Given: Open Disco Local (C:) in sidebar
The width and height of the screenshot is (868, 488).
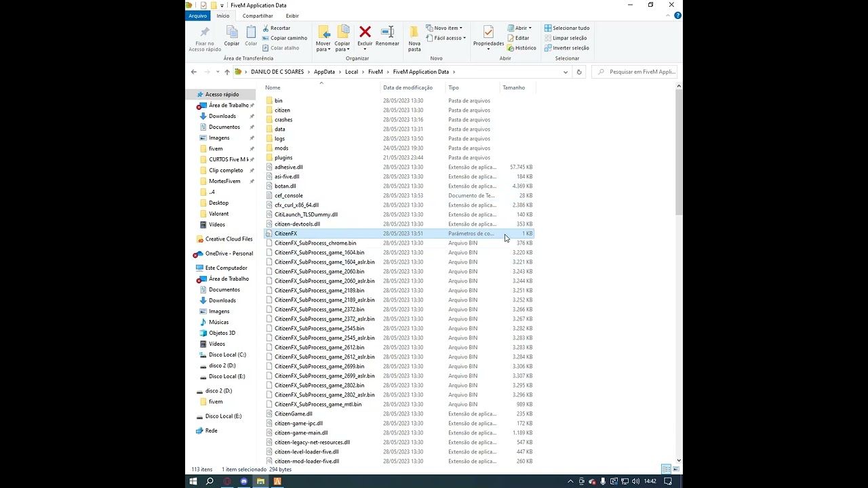Looking at the screenshot, I should (x=227, y=354).
